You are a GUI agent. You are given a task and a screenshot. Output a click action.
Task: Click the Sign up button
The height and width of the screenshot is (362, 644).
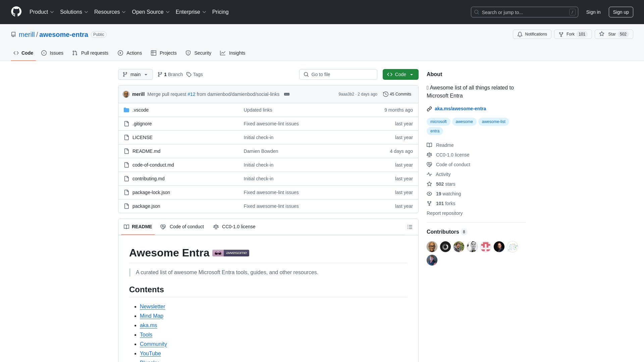tap(621, 12)
